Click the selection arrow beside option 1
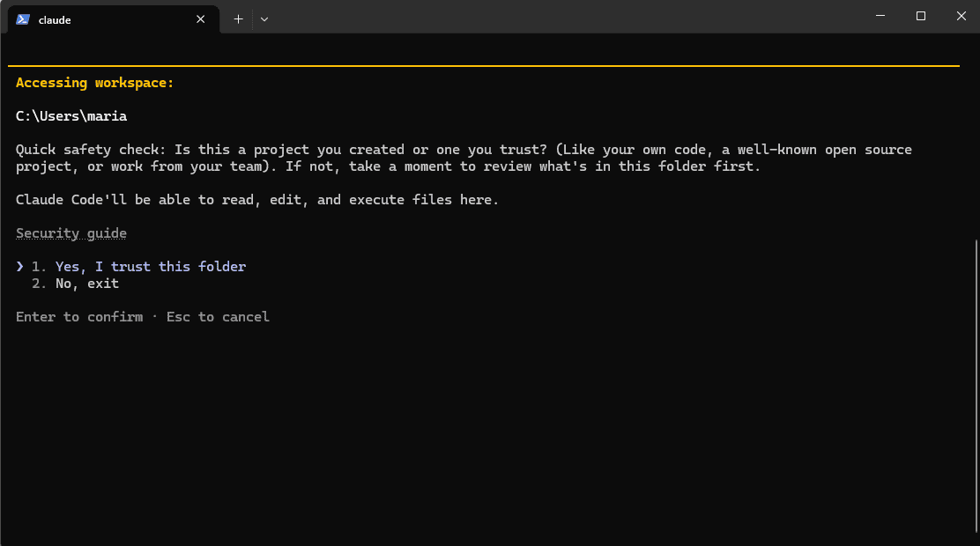Image resolution: width=980 pixels, height=546 pixels. click(20, 267)
